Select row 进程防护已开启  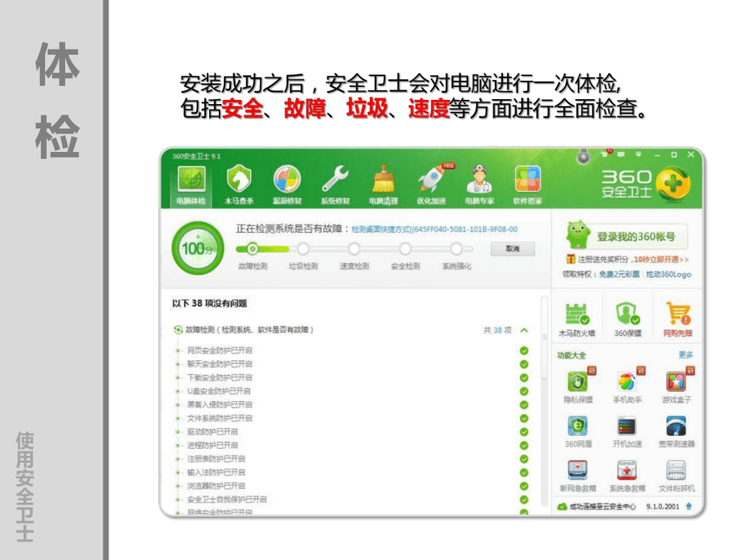352,445
